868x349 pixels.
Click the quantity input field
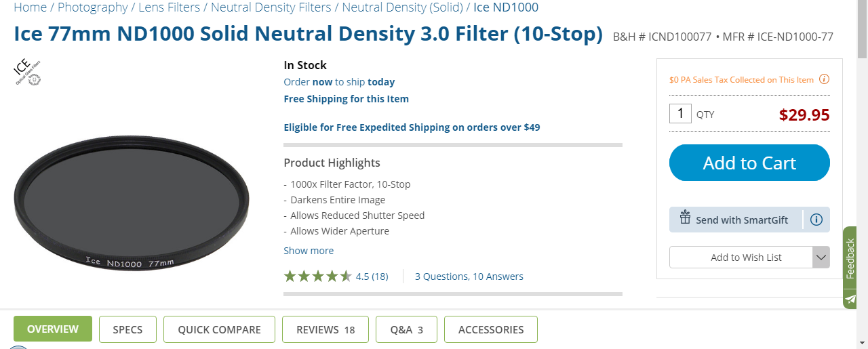(x=680, y=114)
